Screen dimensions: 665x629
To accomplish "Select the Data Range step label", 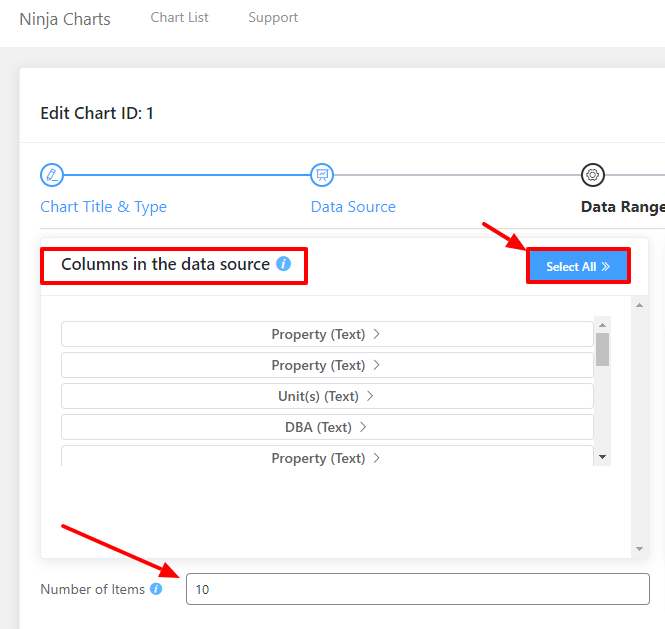I will 622,207.
